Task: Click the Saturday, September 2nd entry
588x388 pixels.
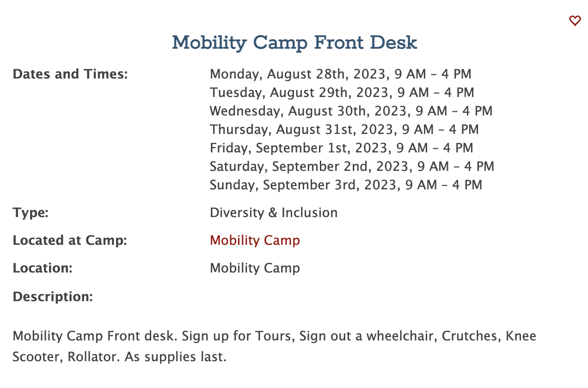Action: pyautogui.click(x=352, y=166)
